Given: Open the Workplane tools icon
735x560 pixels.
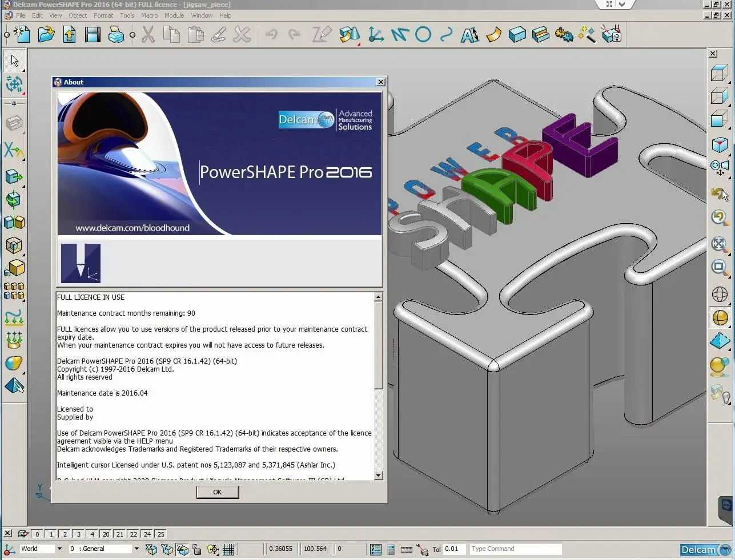Looking at the screenshot, I should 376,35.
